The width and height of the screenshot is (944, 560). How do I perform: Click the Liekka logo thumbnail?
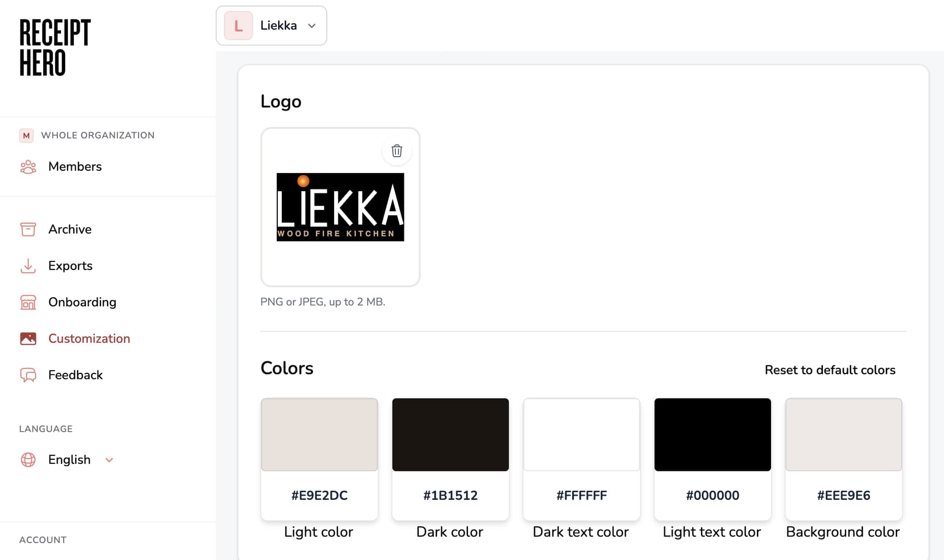[x=340, y=207]
